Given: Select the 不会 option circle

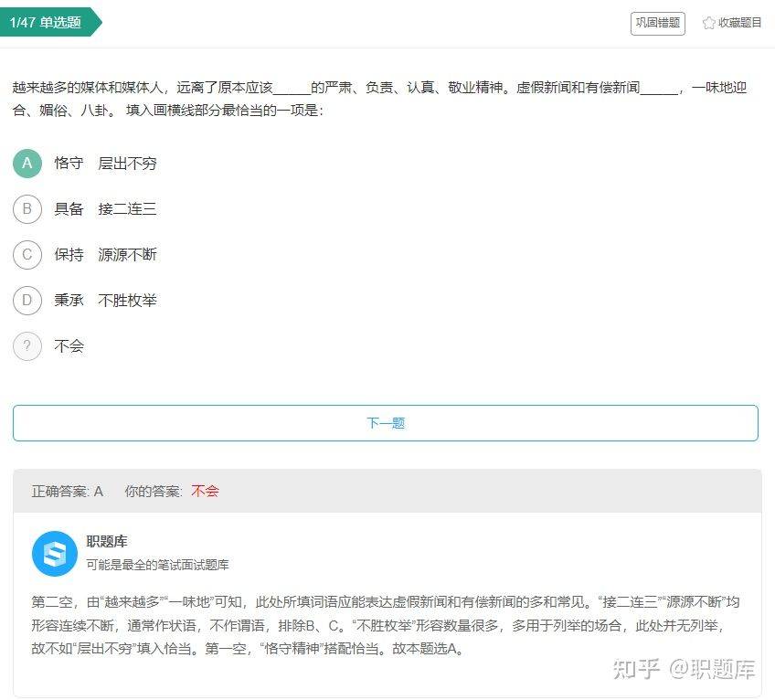Looking at the screenshot, I should [x=27, y=346].
